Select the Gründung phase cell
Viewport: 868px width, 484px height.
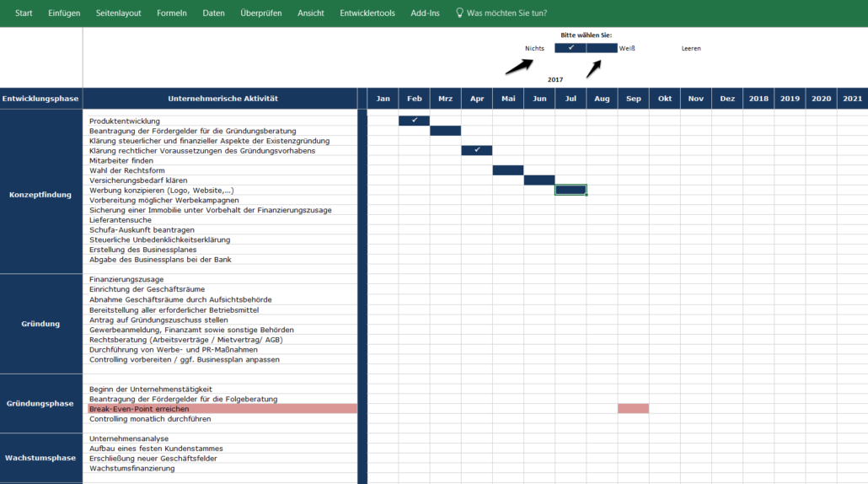[41, 324]
